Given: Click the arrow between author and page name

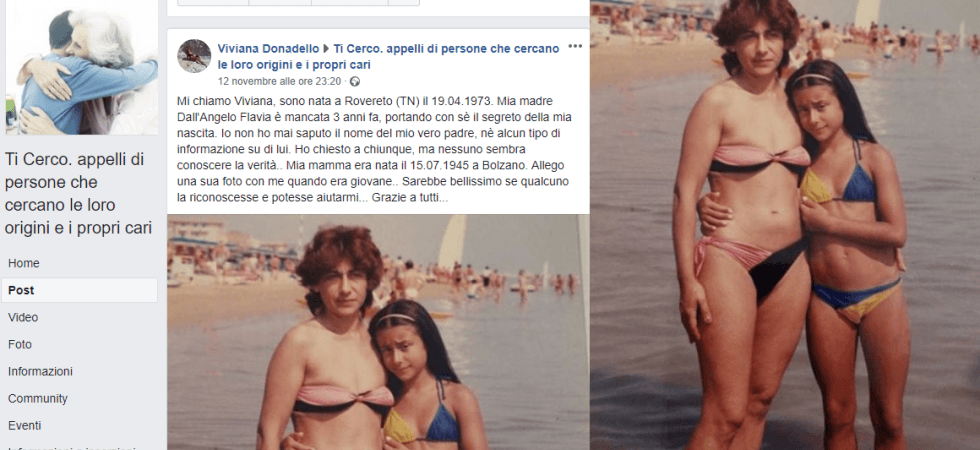Looking at the screenshot, I should (x=326, y=48).
